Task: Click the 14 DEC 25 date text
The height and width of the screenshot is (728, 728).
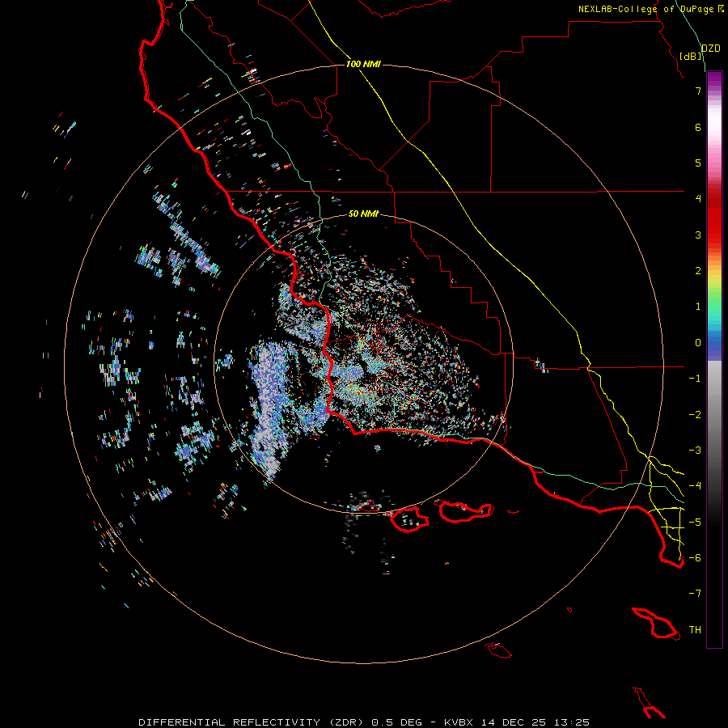Action: (x=514, y=722)
